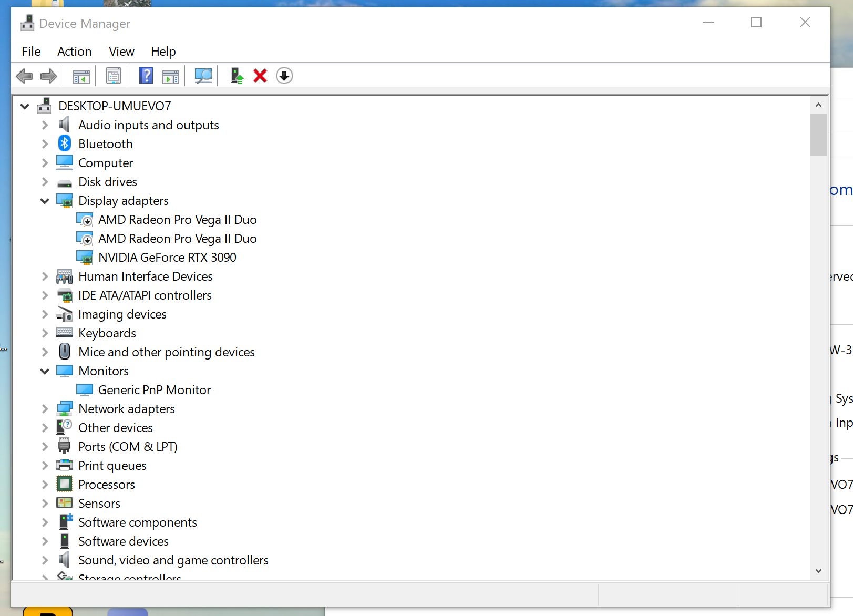853x616 pixels.
Task: Click the Sensors category icon
Action: [x=65, y=503]
